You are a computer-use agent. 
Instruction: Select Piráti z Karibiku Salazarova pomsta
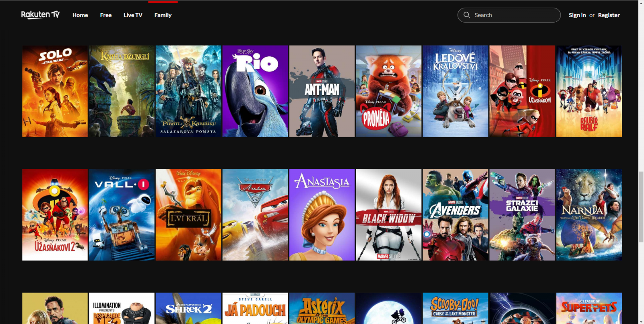[188, 91]
